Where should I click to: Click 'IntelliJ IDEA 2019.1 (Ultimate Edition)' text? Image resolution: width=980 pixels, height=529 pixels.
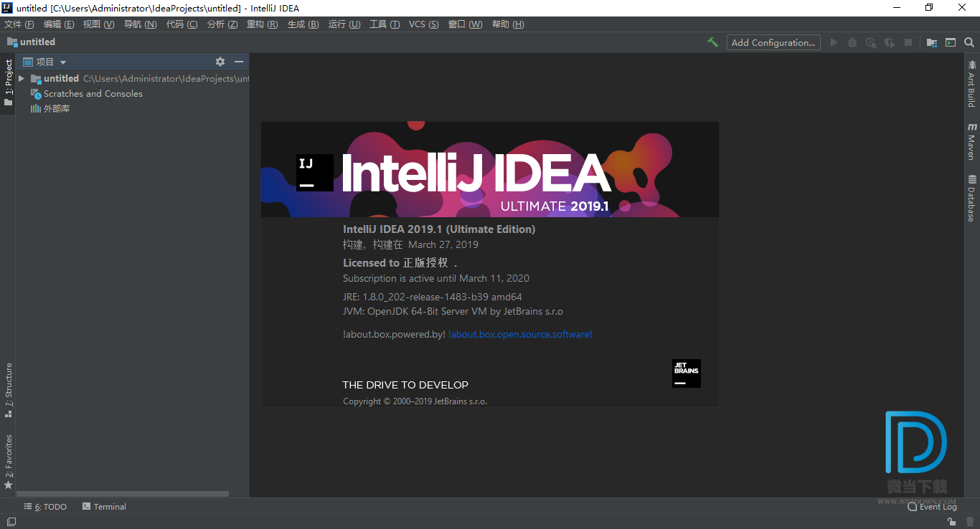(x=439, y=229)
